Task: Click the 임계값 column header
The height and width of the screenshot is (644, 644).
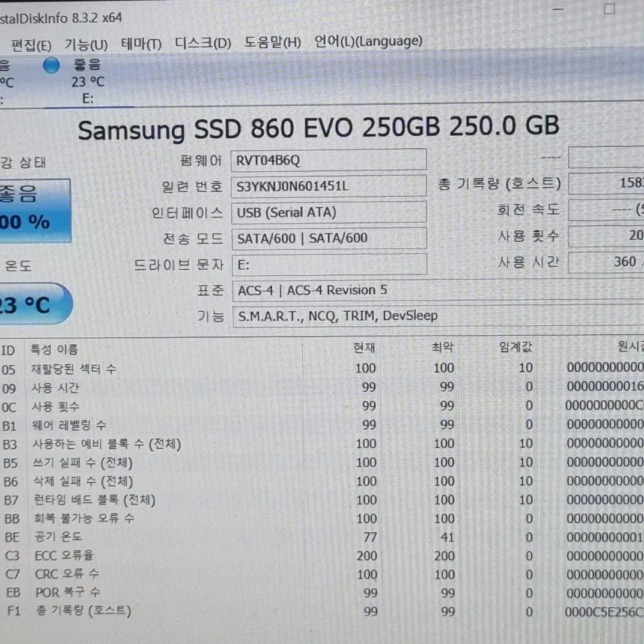Action: pos(516,347)
